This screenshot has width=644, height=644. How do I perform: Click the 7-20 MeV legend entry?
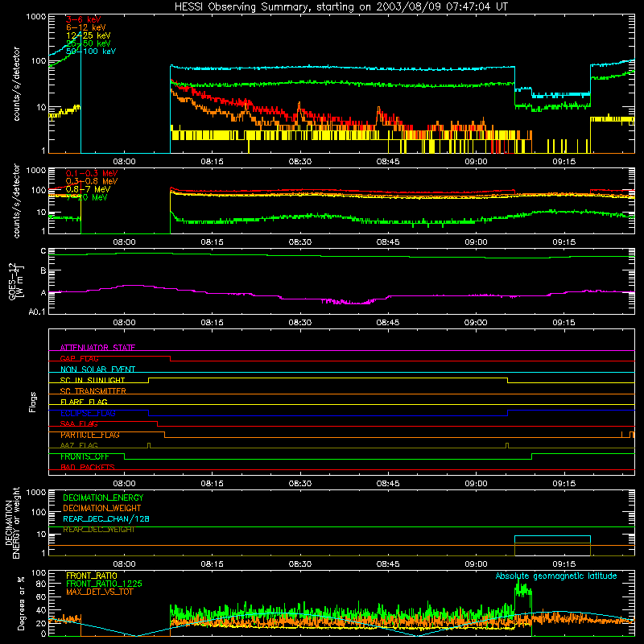pyautogui.click(x=87, y=197)
